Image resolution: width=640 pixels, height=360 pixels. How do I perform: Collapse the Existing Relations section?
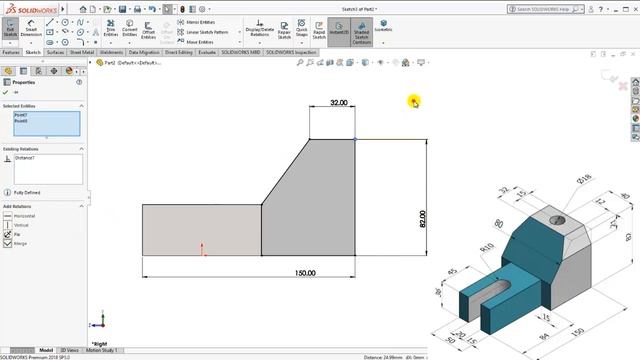click(81, 149)
